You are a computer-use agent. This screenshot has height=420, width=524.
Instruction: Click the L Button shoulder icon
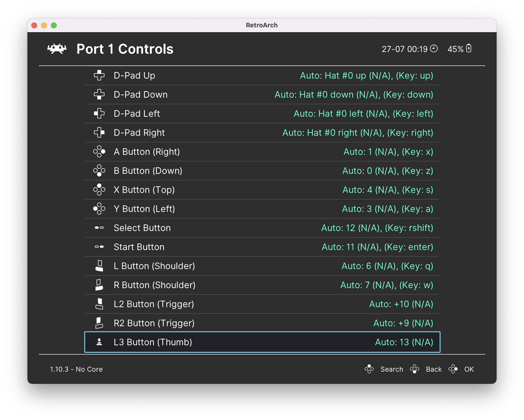pyautogui.click(x=99, y=266)
